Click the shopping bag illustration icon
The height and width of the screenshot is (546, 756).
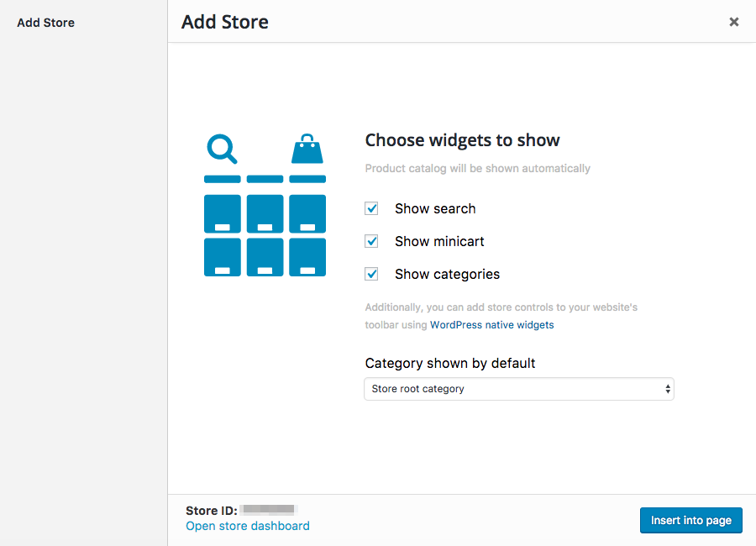307,149
